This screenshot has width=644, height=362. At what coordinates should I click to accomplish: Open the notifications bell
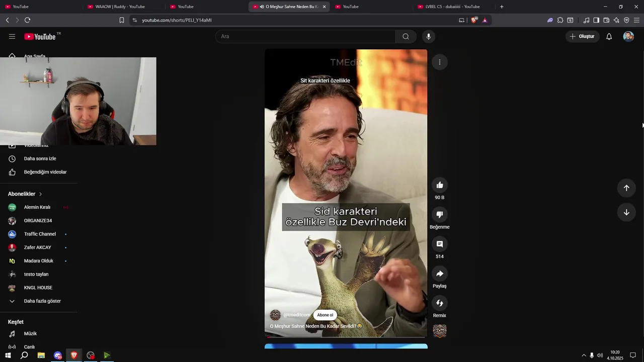[609, 36]
